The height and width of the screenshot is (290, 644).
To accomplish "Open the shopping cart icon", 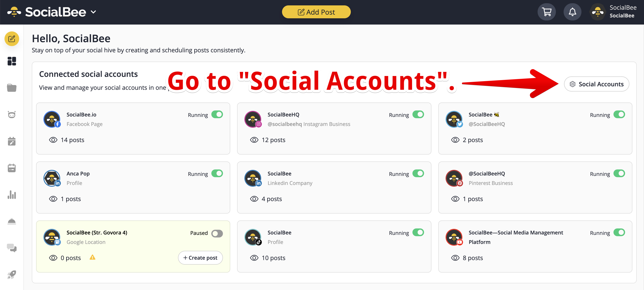I will tap(547, 12).
